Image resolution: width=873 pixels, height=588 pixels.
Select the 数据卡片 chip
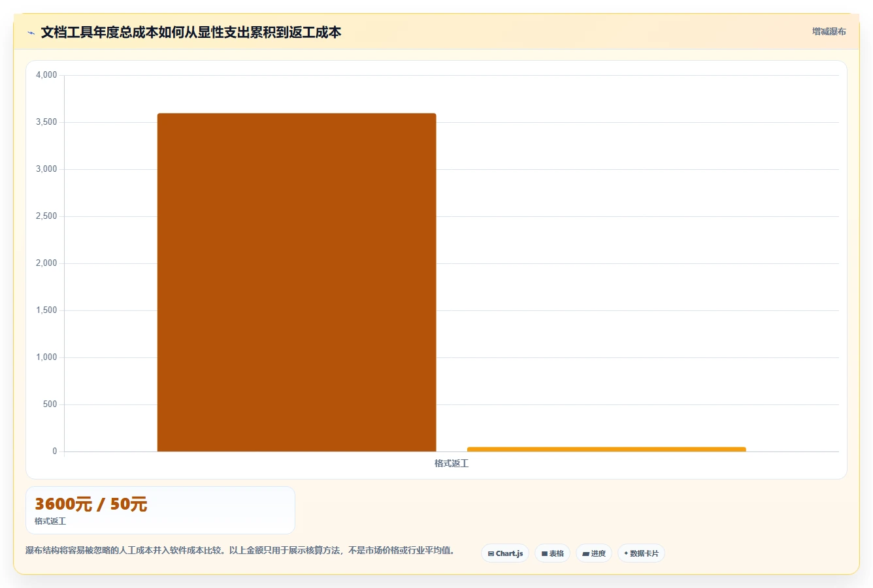pyautogui.click(x=641, y=553)
